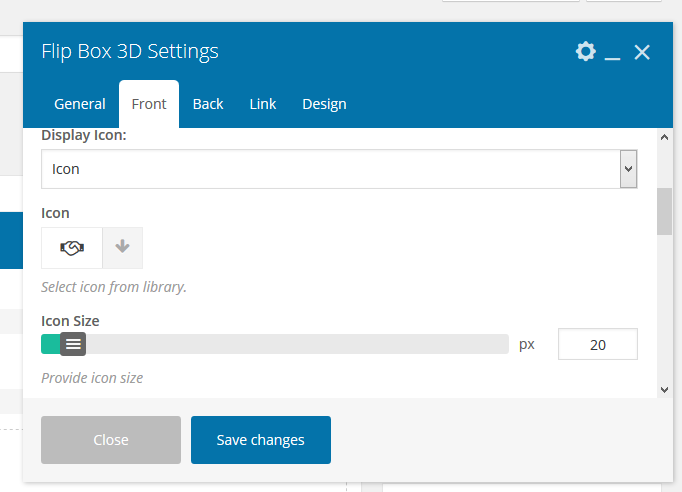
Task: Click the scrollbar down arrow
Action: click(x=664, y=390)
